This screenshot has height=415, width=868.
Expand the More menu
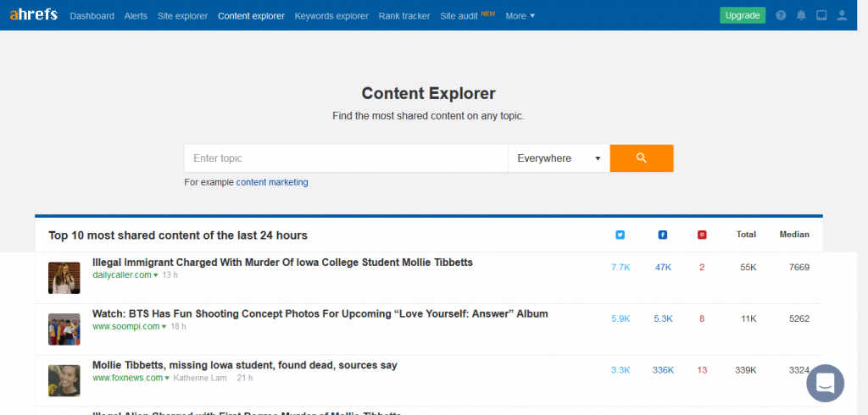point(520,16)
